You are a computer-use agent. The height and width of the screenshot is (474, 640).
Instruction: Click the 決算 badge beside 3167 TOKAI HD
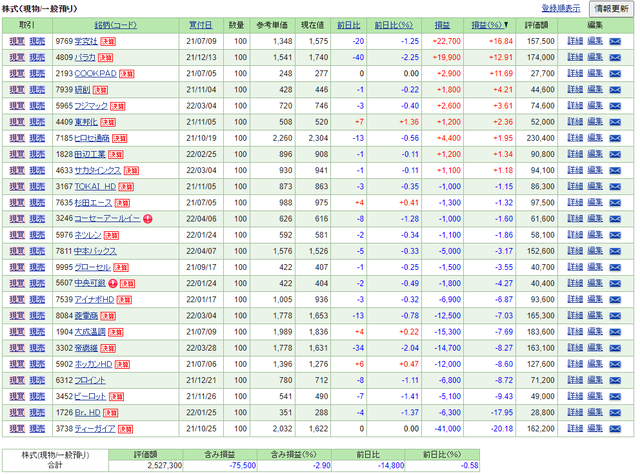pyautogui.click(x=126, y=187)
